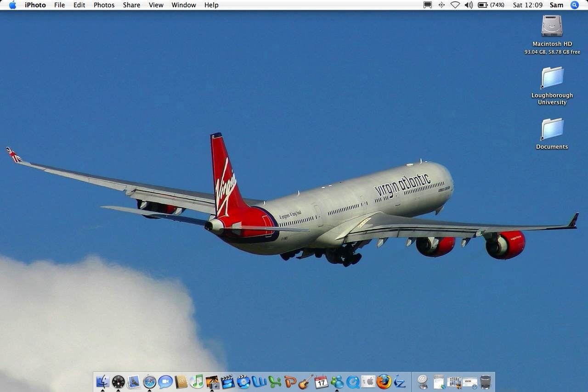Launch Firefox from the Dock

pos(384,381)
